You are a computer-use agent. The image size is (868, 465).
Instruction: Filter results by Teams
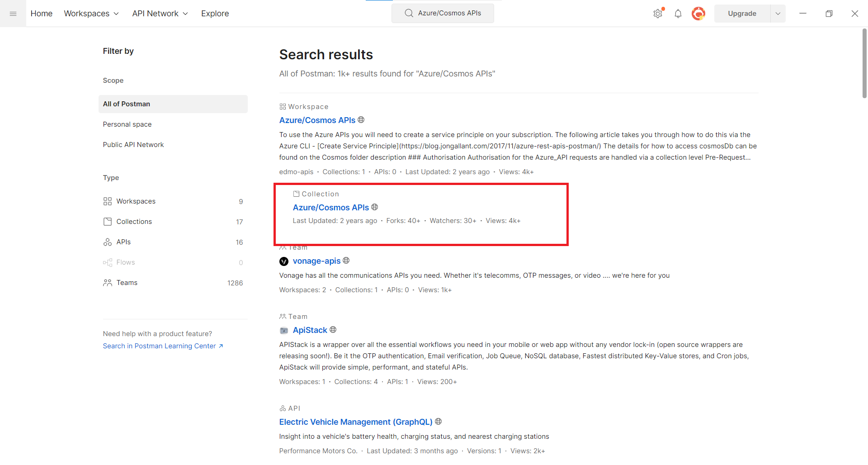pos(173,283)
